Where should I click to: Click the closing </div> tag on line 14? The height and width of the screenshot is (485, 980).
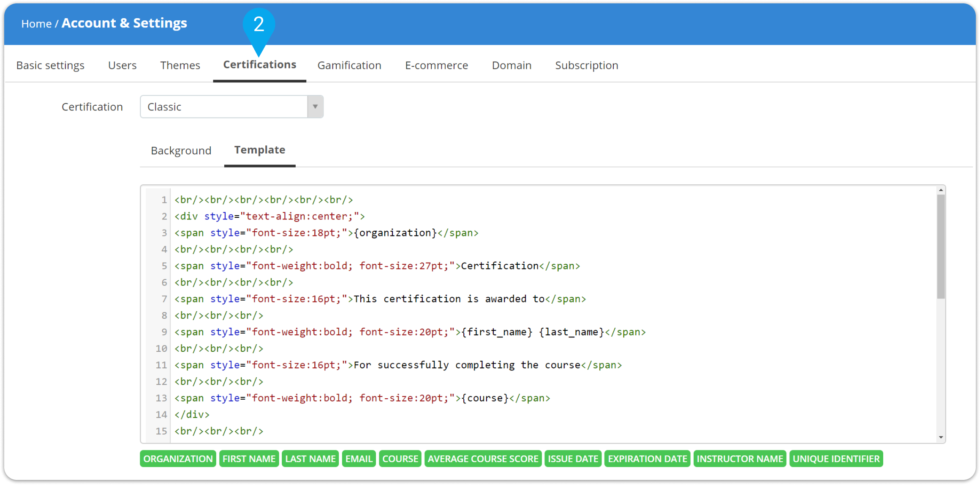[x=192, y=414]
